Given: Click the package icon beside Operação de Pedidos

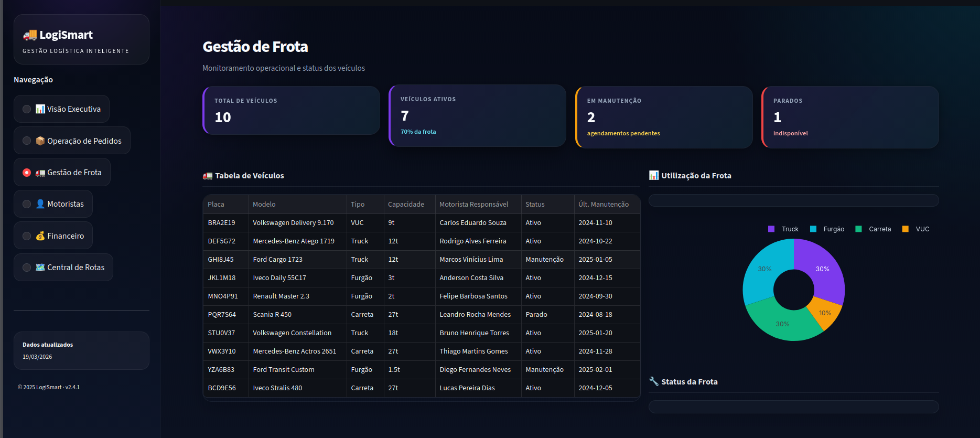Looking at the screenshot, I should (40, 141).
